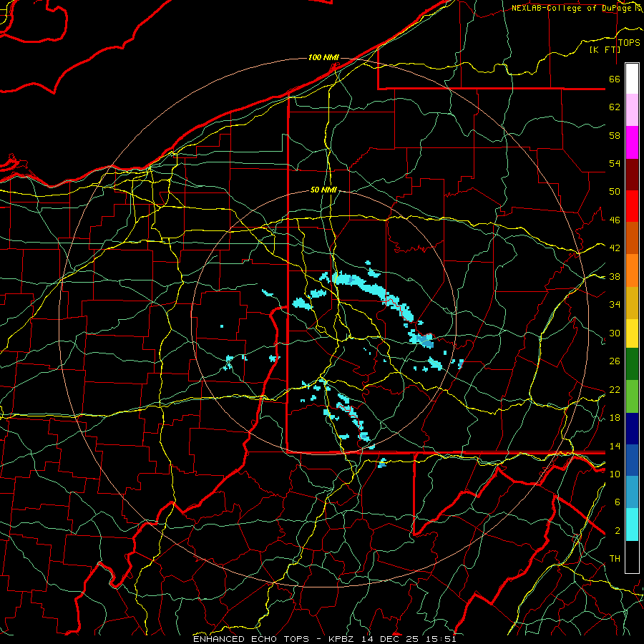The width and height of the screenshot is (644, 644).
Task: Click the bright red legend swatch
Action: pos(632,206)
